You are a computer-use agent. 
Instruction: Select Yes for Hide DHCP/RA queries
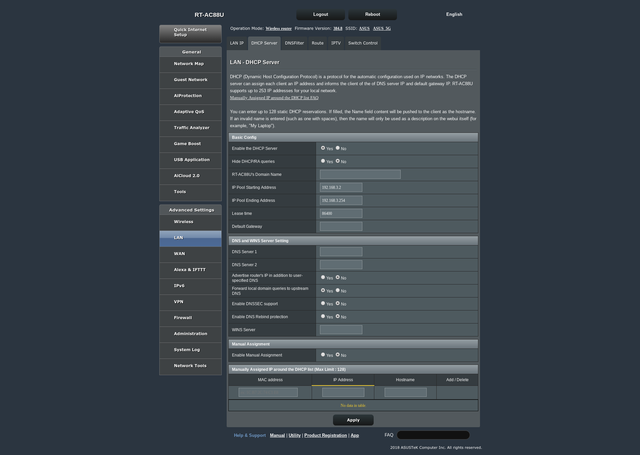(323, 161)
